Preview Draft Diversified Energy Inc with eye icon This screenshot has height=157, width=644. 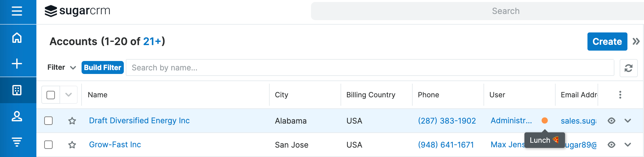pyautogui.click(x=612, y=121)
